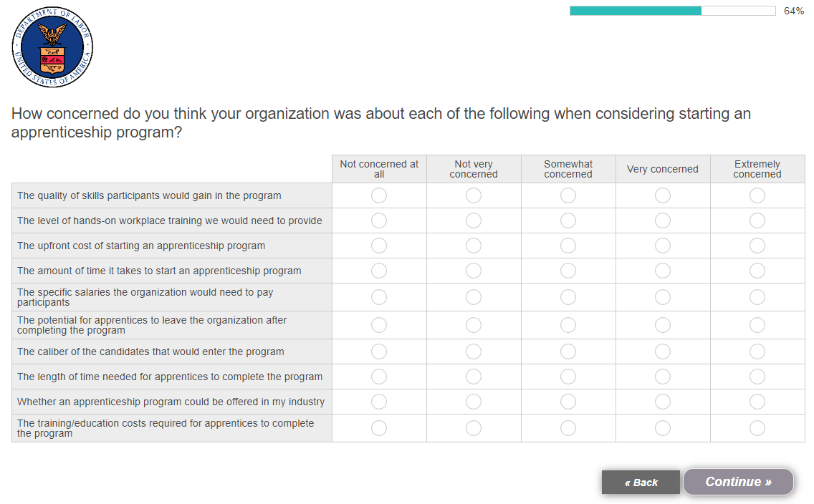Select 'Somewhat concerned' for training/education costs
Viewport: 814px width, 504px height.
[568, 428]
